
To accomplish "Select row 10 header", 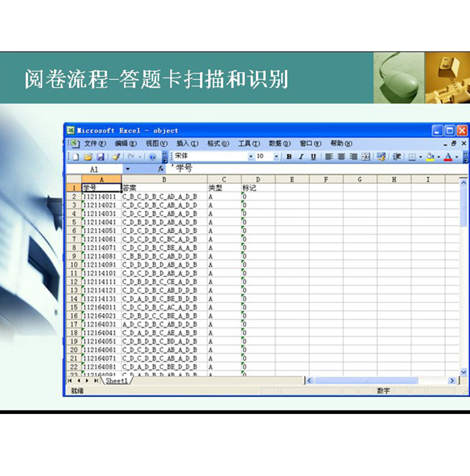I will 74,265.
